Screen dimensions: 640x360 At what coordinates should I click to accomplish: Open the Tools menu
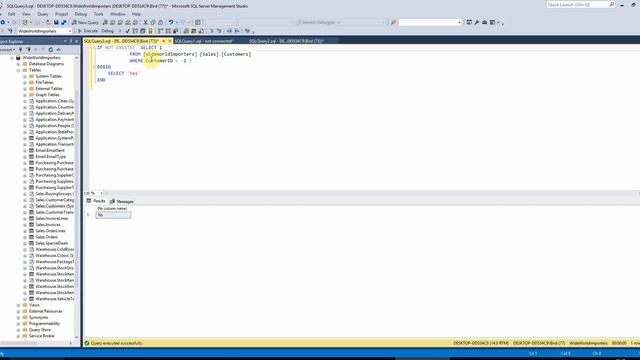tap(99, 14)
